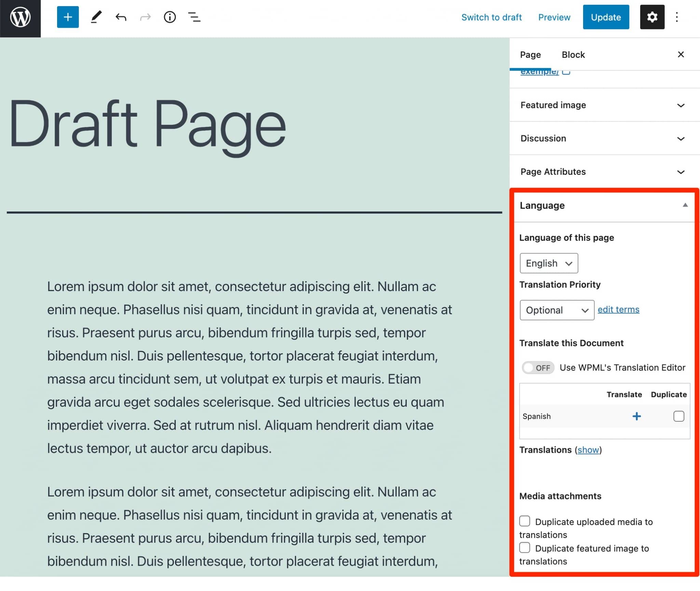Image resolution: width=700 pixels, height=591 pixels.
Task: Add a Spanish translation with the plus icon
Action: click(x=636, y=416)
